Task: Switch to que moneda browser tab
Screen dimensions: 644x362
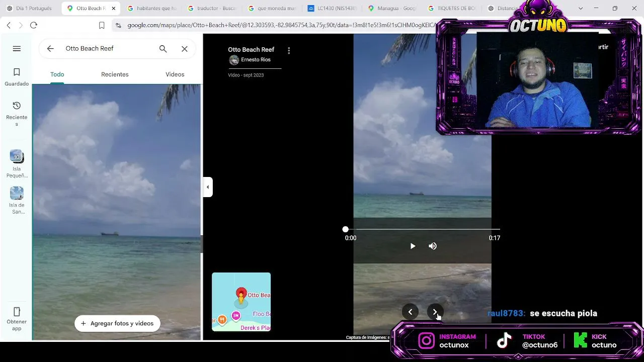Action: [x=272, y=9]
